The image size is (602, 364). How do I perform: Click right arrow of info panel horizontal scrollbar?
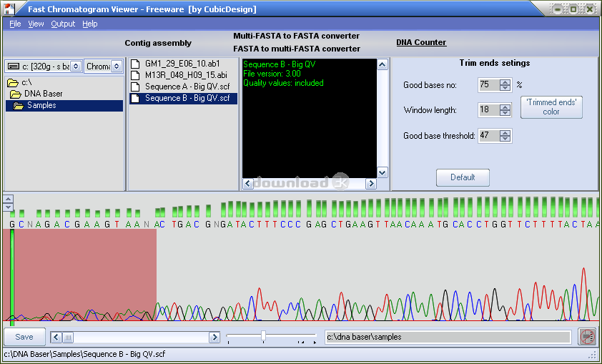tap(371, 184)
